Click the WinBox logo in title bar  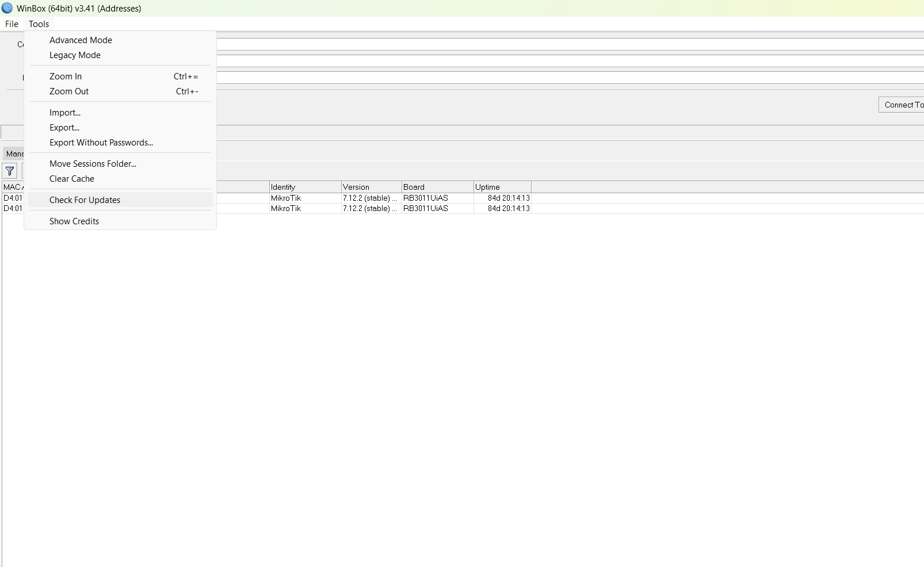point(7,8)
